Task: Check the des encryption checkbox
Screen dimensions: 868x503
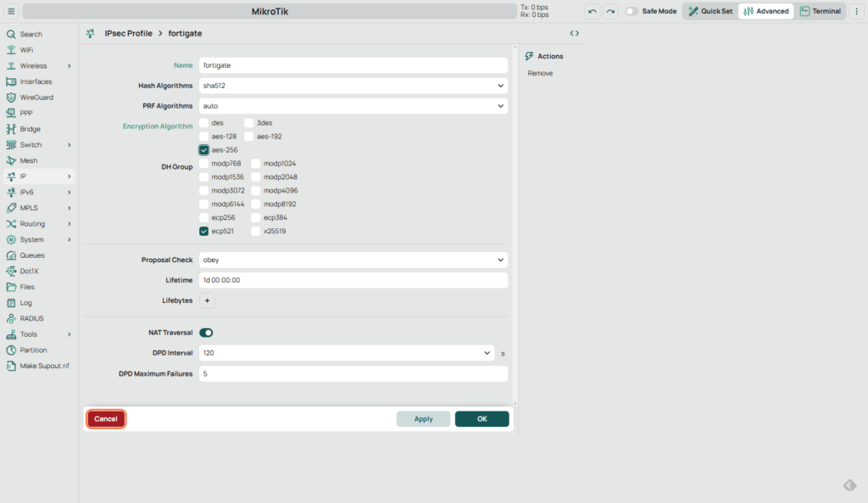Action: [x=204, y=123]
